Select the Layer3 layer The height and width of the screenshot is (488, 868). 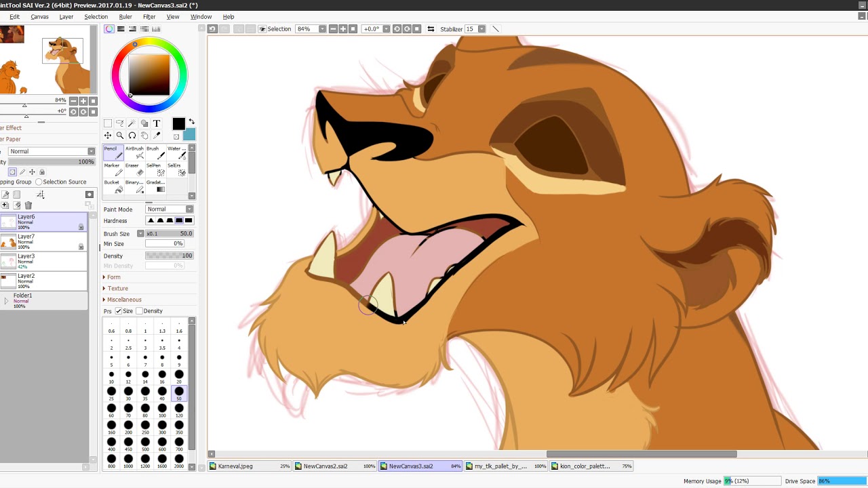43,261
